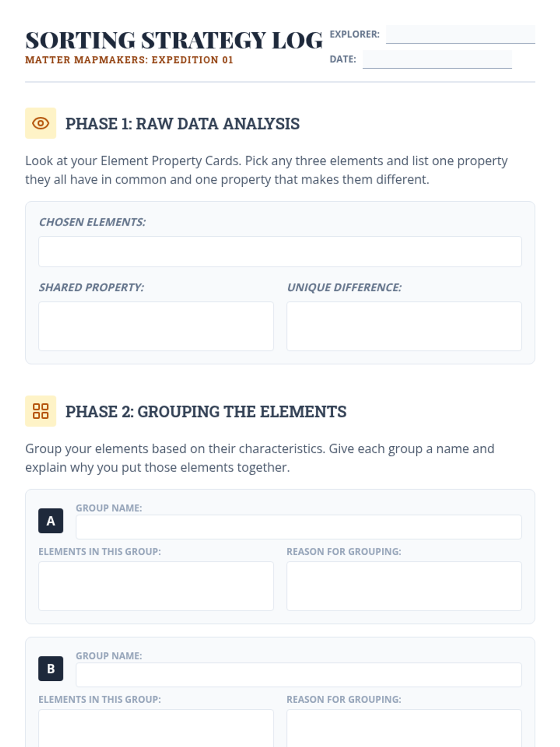Click the Shared Property text area
This screenshot has height=747, width=560.
pos(156,326)
